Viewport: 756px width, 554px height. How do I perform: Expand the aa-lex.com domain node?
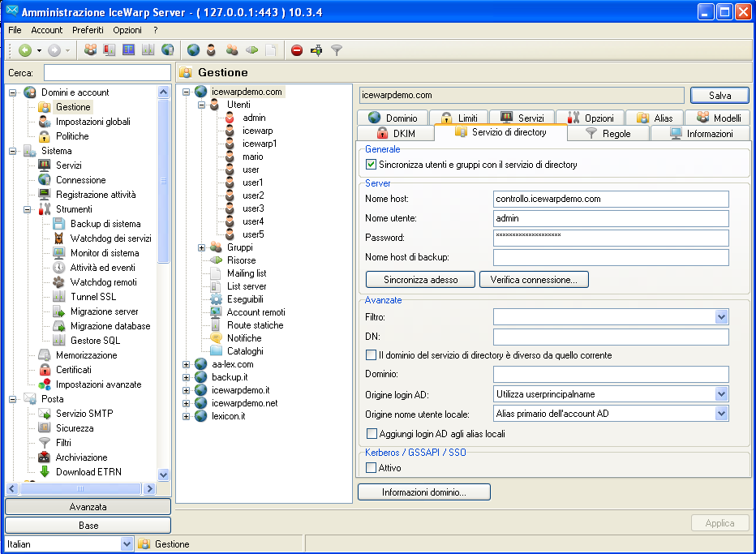click(x=186, y=364)
